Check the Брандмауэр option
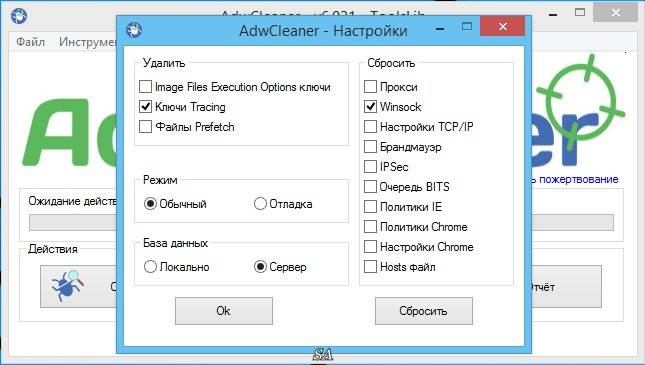645x365 pixels. (x=370, y=147)
